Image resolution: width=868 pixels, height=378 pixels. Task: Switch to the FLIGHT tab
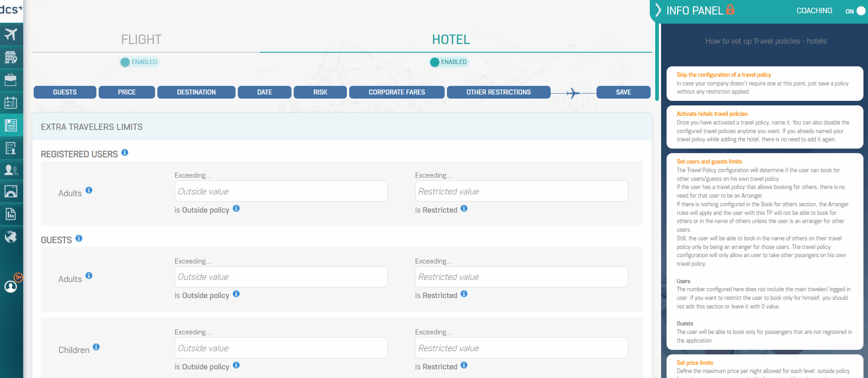click(x=141, y=40)
